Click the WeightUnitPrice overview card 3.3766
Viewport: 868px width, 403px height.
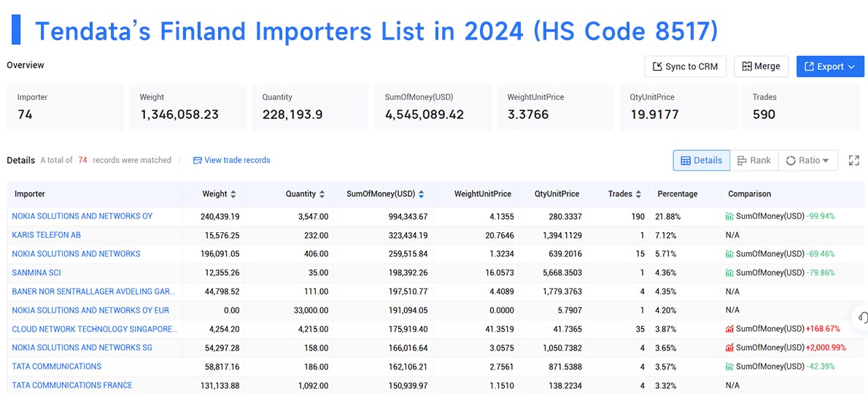(x=555, y=107)
